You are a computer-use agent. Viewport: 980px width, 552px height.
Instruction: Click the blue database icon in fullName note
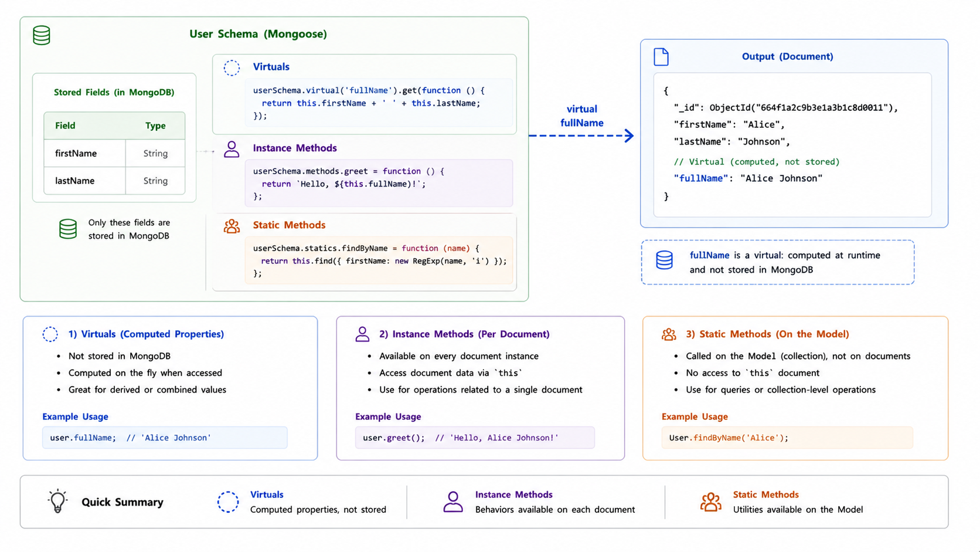click(x=664, y=260)
